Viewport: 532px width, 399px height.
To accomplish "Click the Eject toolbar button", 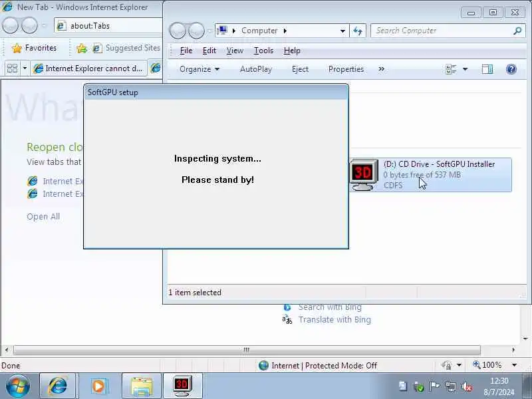I will 300,69.
